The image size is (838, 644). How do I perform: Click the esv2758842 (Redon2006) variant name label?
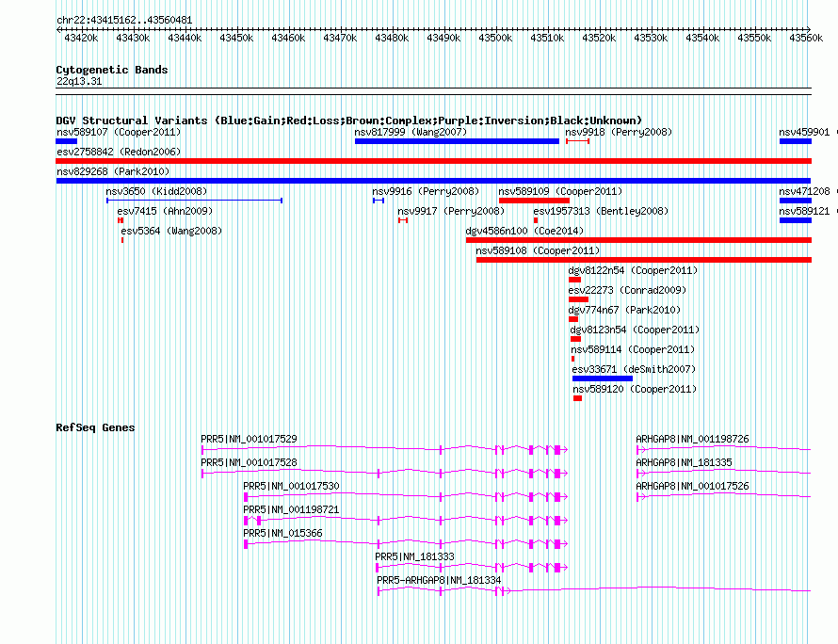click(x=119, y=152)
